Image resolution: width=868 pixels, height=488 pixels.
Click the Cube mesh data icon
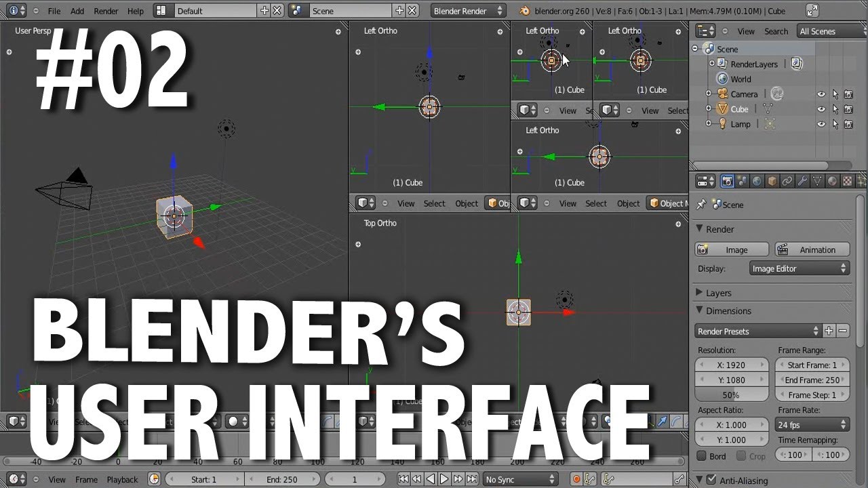tap(768, 108)
